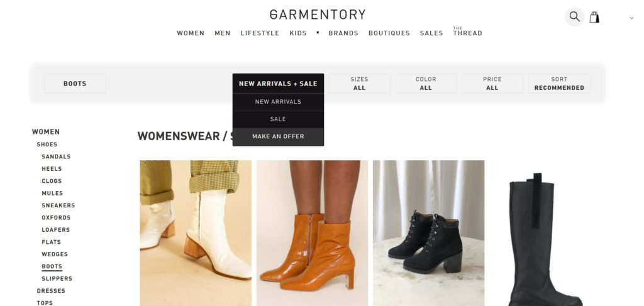Click the Boots filter button
This screenshot has height=306, width=644.
click(75, 84)
